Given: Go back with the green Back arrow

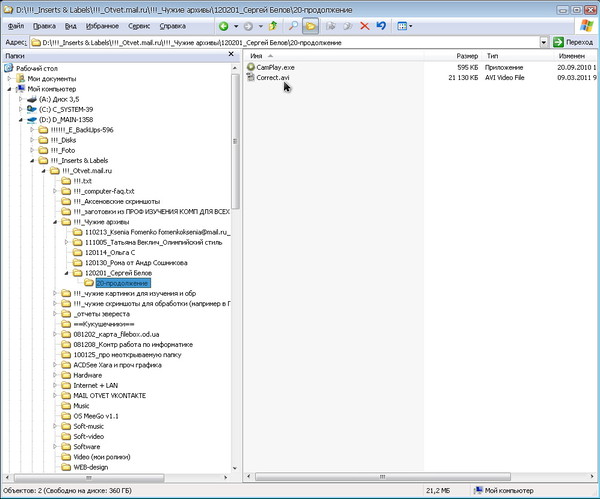Looking at the screenshot, I should pos(223,26).
